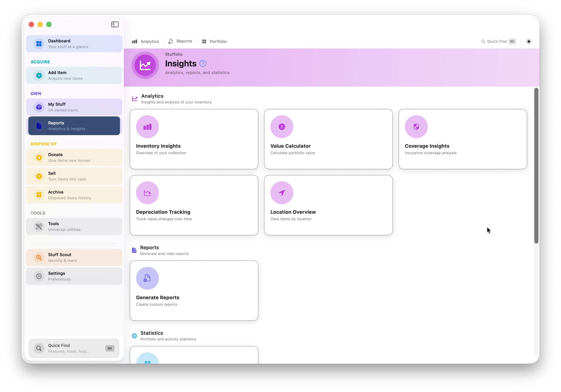Click the Add Item plus icon

[39, 75]
